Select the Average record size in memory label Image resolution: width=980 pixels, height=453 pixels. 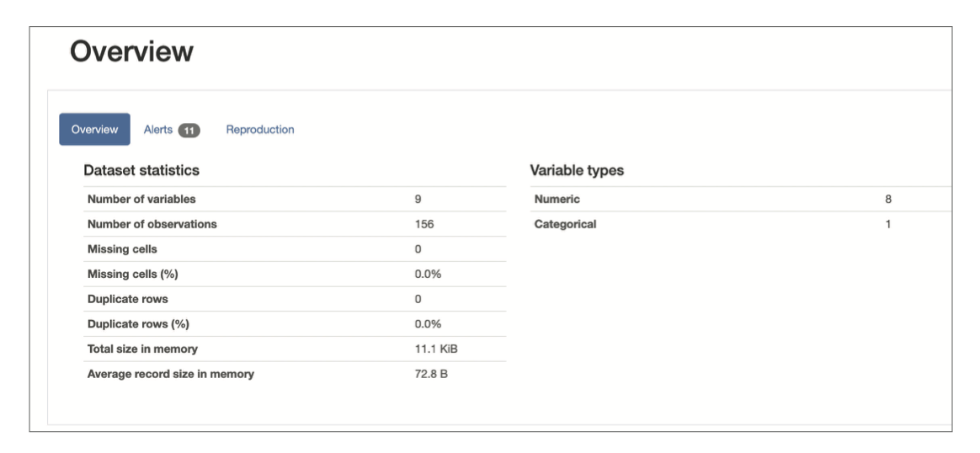(x=170, y=374)
